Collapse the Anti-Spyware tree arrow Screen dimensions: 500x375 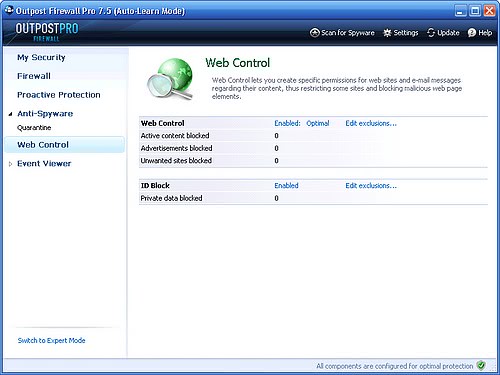point(10,114)
